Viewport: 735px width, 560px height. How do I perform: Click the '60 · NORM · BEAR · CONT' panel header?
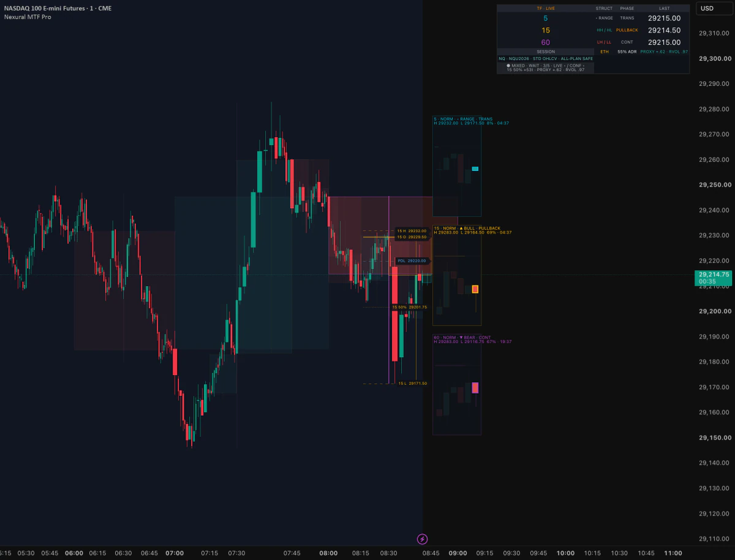[462, 338]
